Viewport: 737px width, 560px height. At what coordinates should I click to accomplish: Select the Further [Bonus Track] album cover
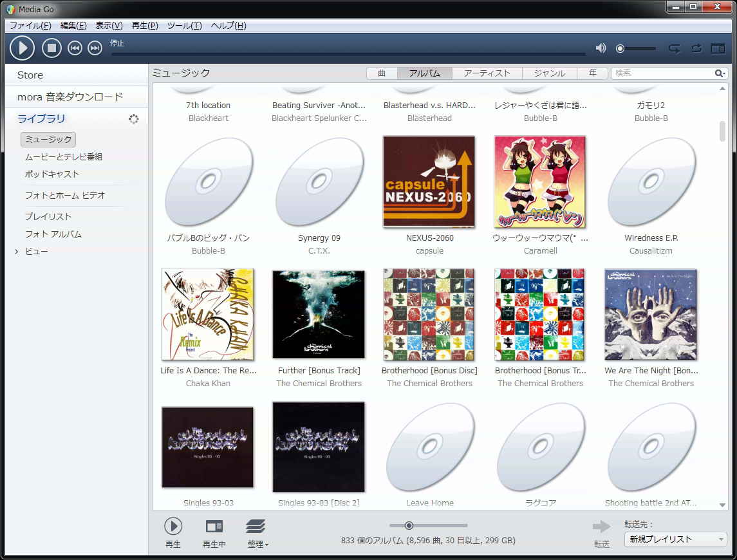click(319, 314)
